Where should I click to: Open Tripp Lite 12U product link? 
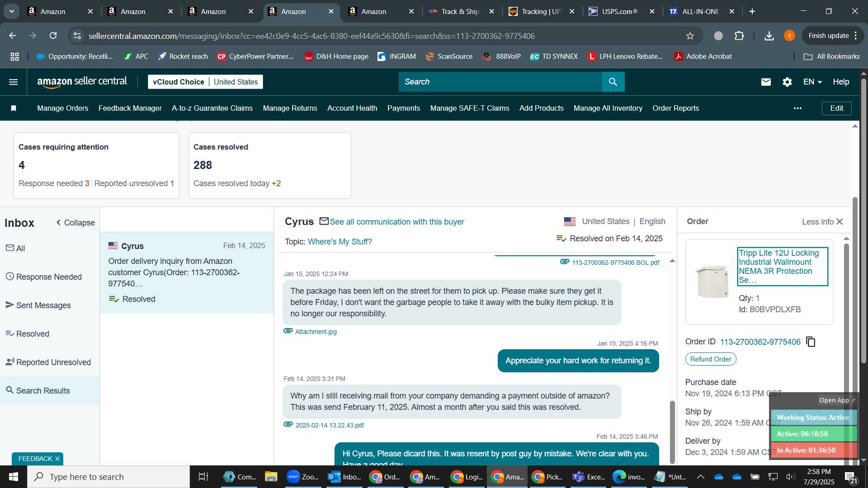(x=782, y=267)
